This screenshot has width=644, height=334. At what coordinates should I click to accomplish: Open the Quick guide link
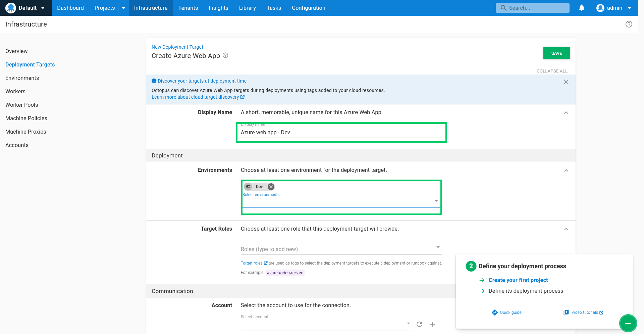point(511,313)
